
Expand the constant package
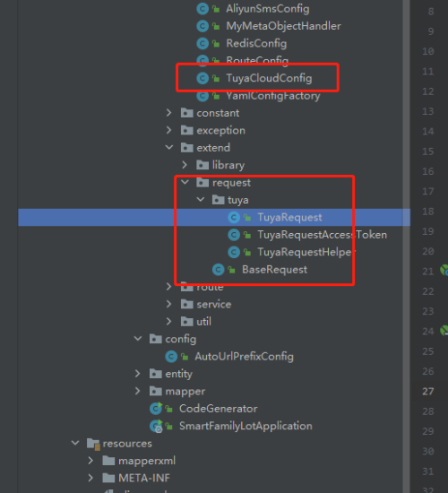[168, 113]
